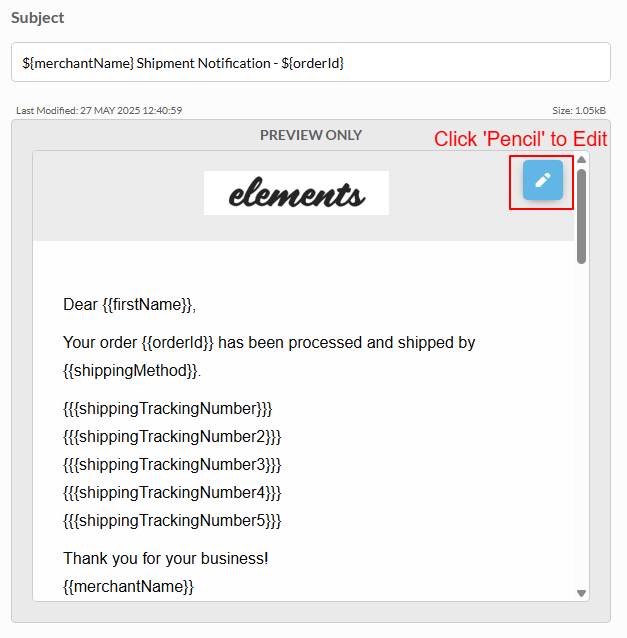
Task: Click the {{{shippingTrackingNumber4}}} line
Action: click(x=172, y=493)
